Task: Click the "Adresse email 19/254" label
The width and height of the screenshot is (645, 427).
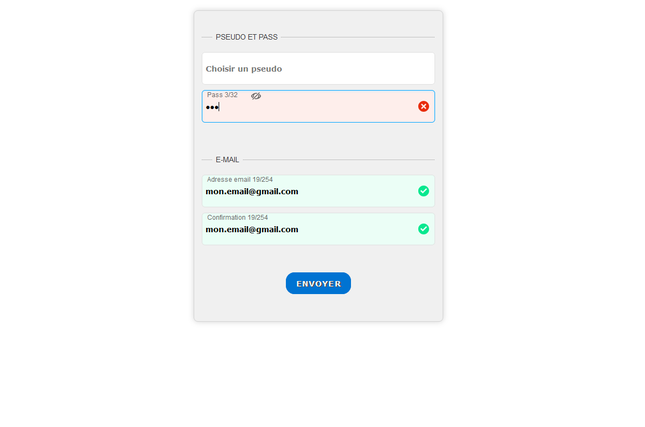Action: click(x=240, y=179)
